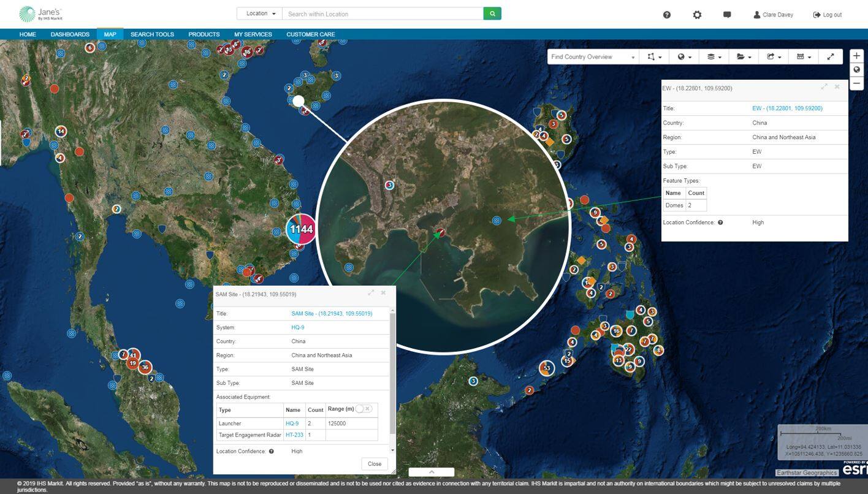Open the Location search type dropdown
The image size is (868, 494).
click(261, 13)
